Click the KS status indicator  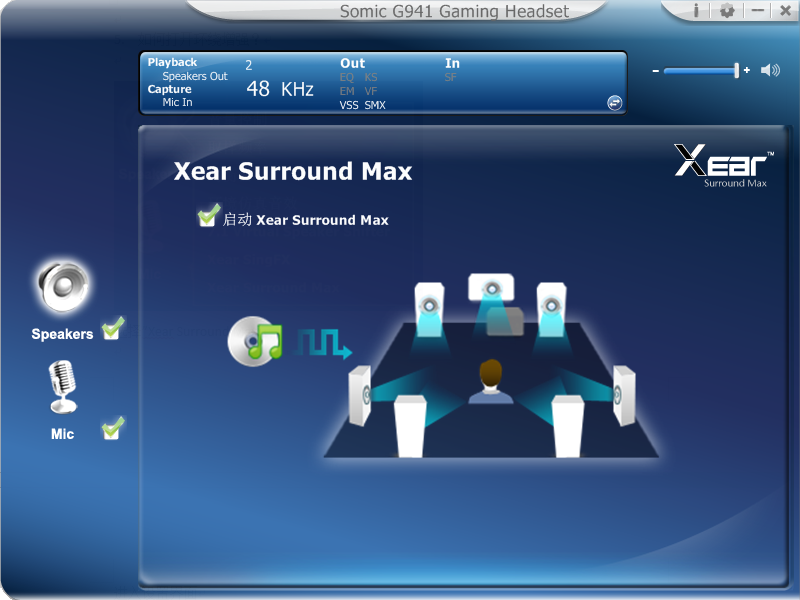point(371,78)
